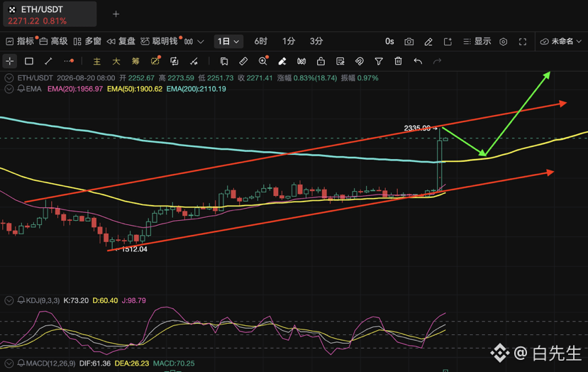Click the refresh-square sync icon
Screen dimensions: 588x372
coord(174,61)
